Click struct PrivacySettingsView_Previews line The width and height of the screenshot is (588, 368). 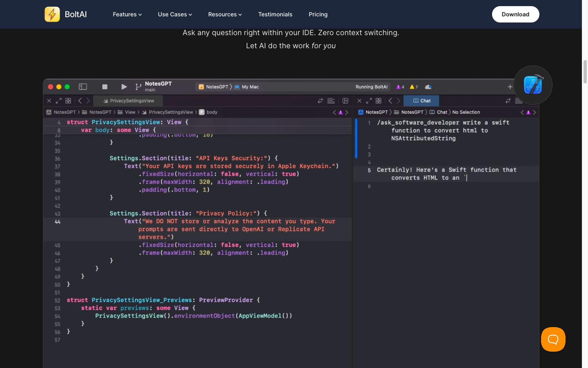[x=163, y=300]
